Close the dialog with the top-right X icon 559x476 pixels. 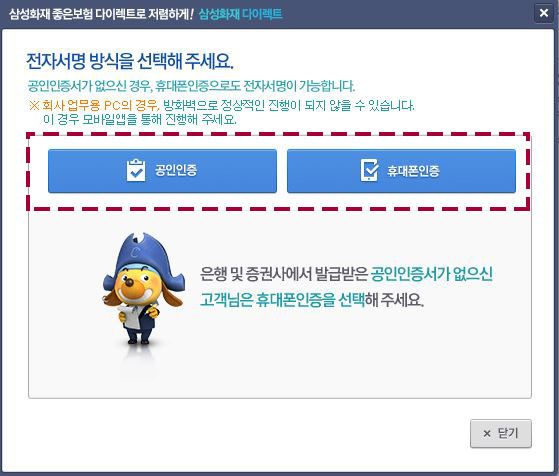click(x=544, y=13)
